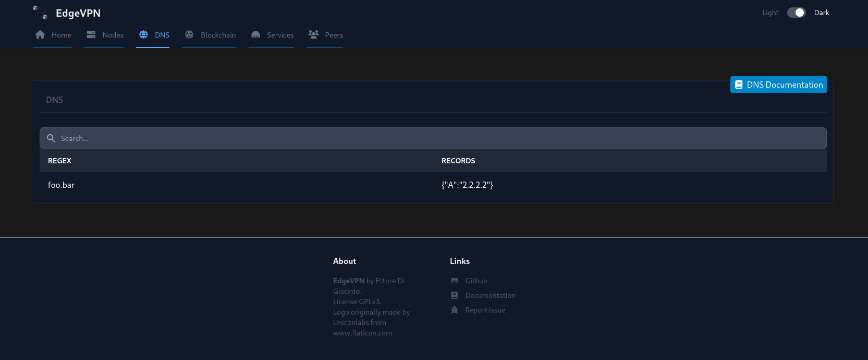Screen dimensions: 868x360
Task: Toggle the Light/Dark theme switch
Action: [797, 13]
